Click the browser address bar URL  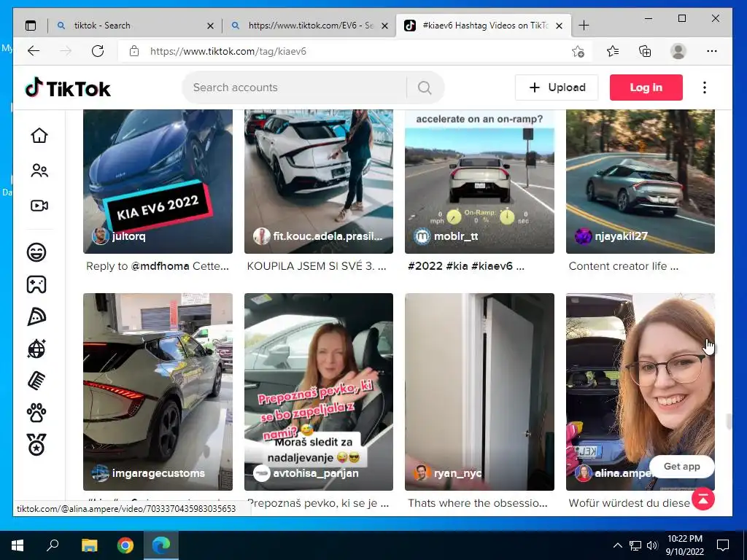228,51
